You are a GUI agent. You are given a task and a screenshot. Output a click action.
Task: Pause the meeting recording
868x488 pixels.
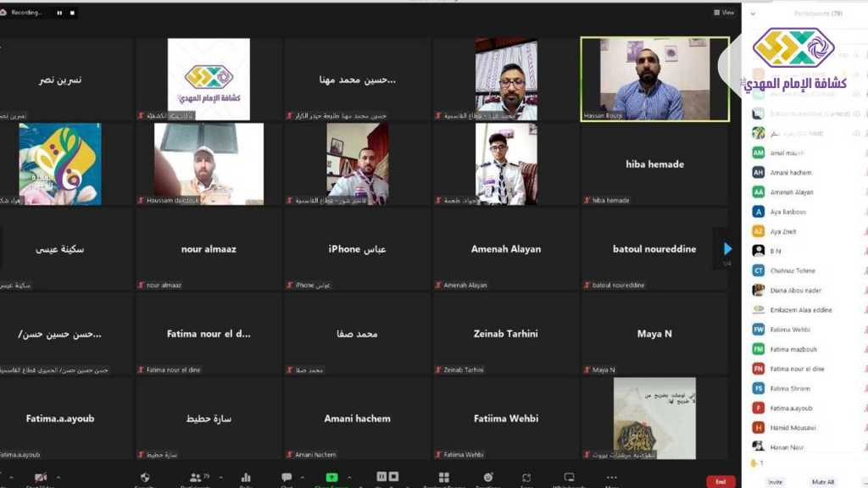59,13
